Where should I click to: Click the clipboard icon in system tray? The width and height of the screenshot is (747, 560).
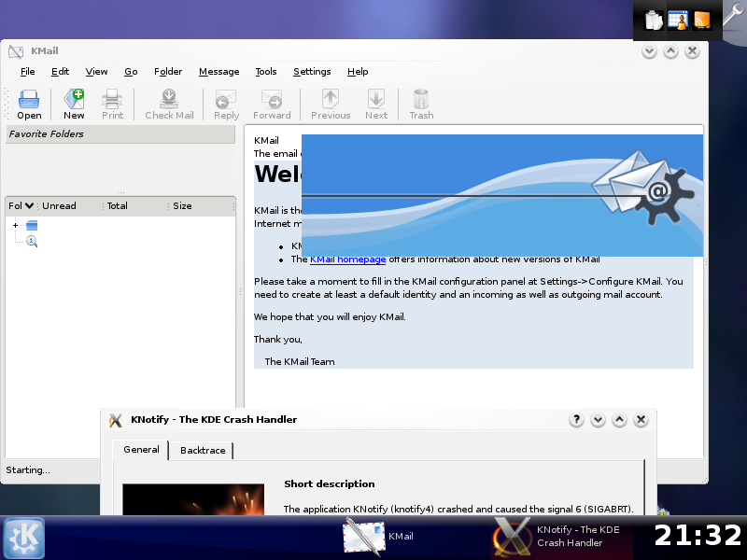[654, 21]
